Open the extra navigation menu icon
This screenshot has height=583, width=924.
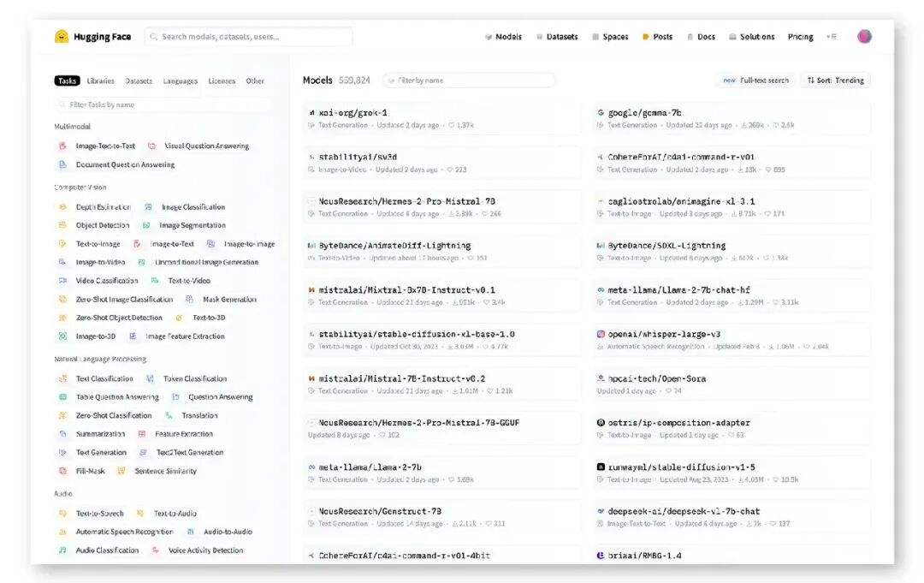click(832, 37)
